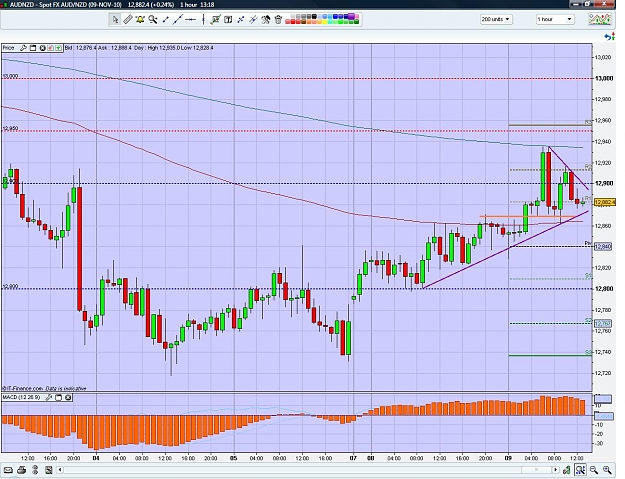Image resolution: width=625 pixels, height=479 pixels.
Task: Close the Price panel with X icon
Action: 43,48
